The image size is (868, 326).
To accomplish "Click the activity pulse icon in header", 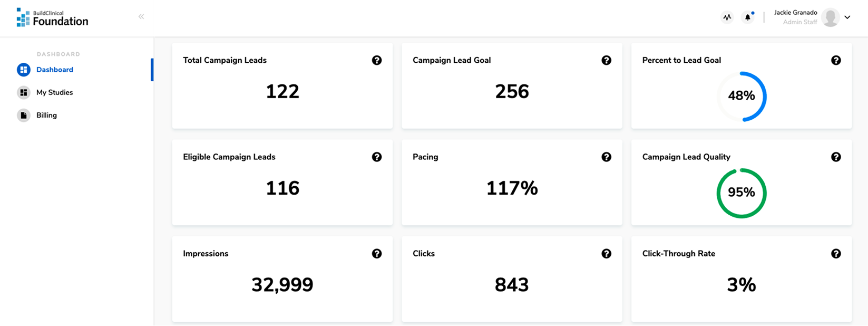I will tap(727, 17).
